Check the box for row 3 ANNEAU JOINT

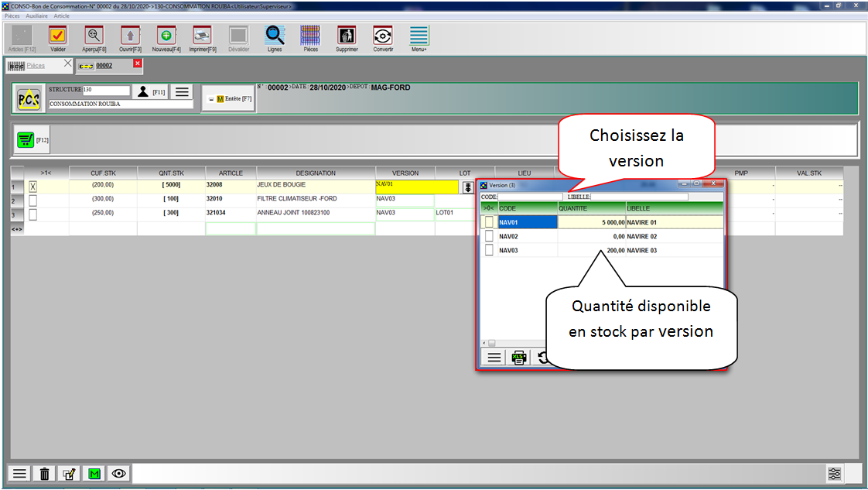[32, 214]
